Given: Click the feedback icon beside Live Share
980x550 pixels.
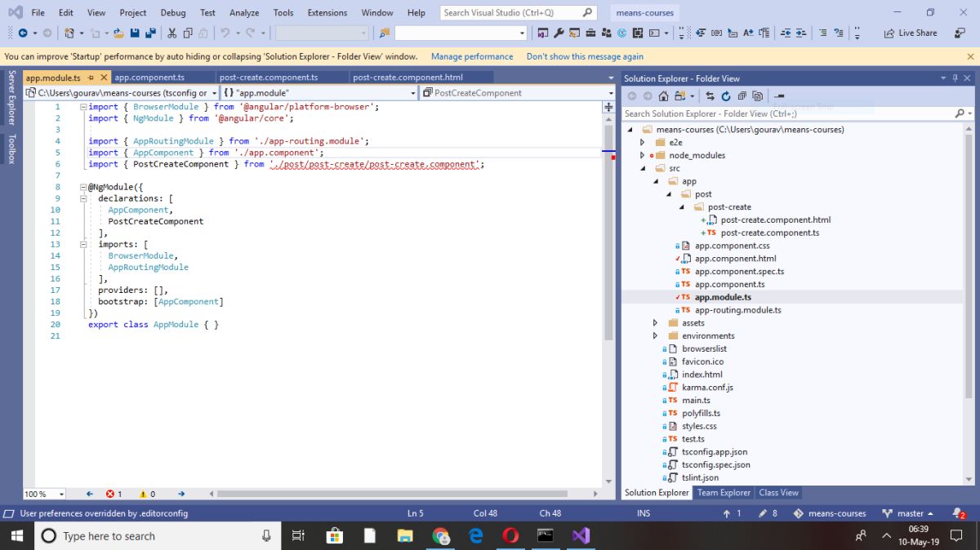Looking at the screenshot, I should [960, 33].
